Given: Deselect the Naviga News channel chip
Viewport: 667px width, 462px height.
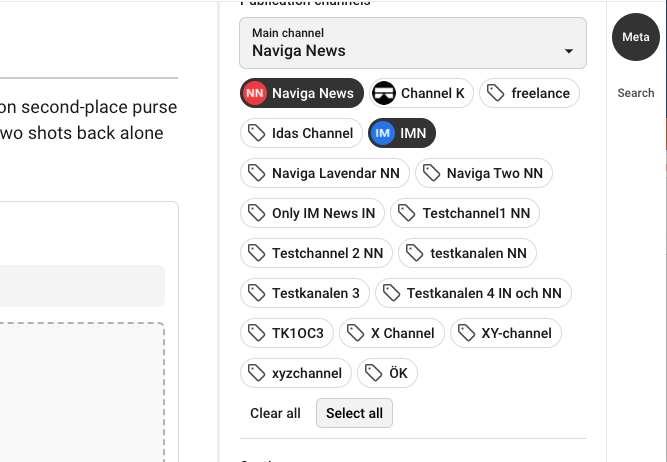Looking at the screenshot, I should [x=301, y=93].
